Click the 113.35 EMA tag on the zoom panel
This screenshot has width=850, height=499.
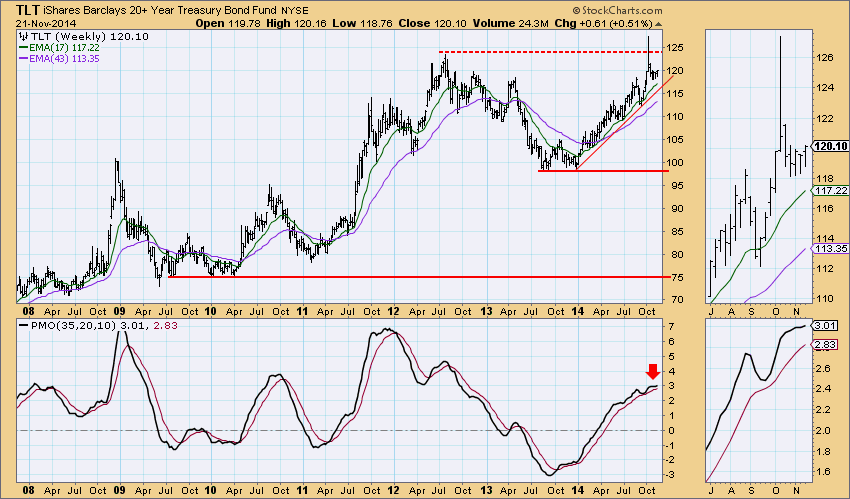pos(829,248)
